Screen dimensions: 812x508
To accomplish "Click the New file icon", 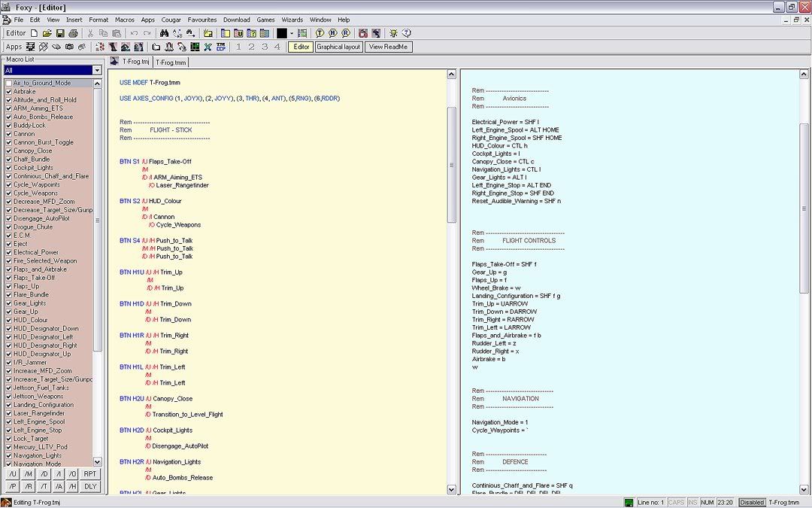I will 34,33.
